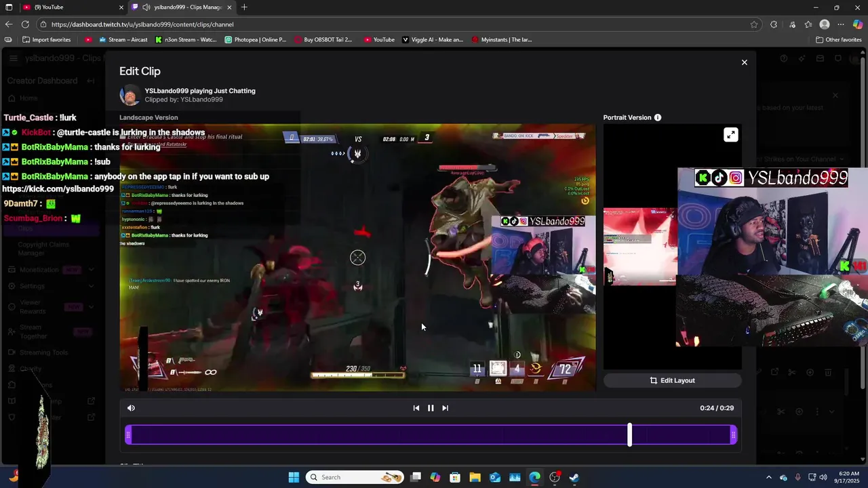Open Import favorites bookmark
This screenshot has height=488, width=868.
point(46,40)
